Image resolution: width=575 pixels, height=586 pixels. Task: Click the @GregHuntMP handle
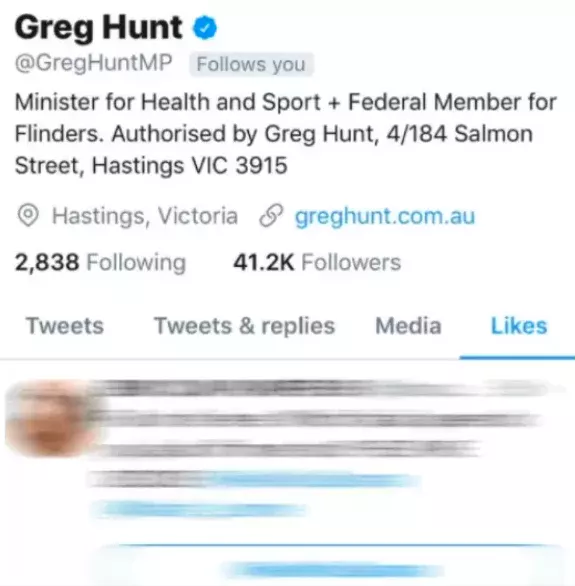tap(94, 63)
